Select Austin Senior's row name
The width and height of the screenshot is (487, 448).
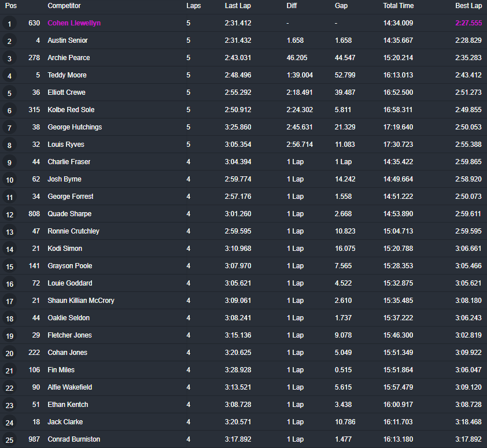[x=68, y=40]
